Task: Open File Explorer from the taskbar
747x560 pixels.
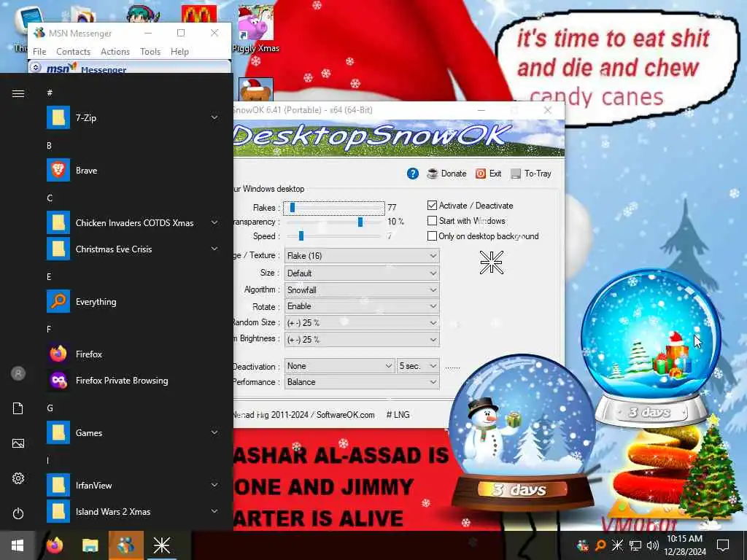Action: 90,545
